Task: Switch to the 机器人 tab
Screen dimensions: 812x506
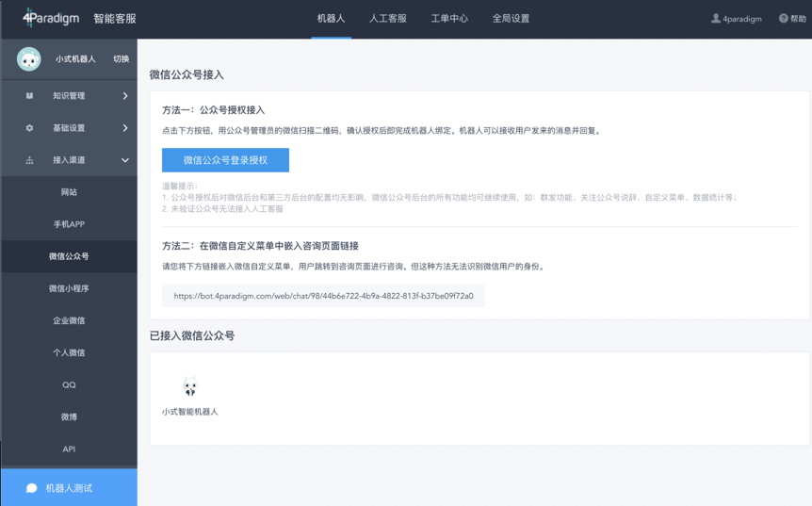Action: coord(331,19)
